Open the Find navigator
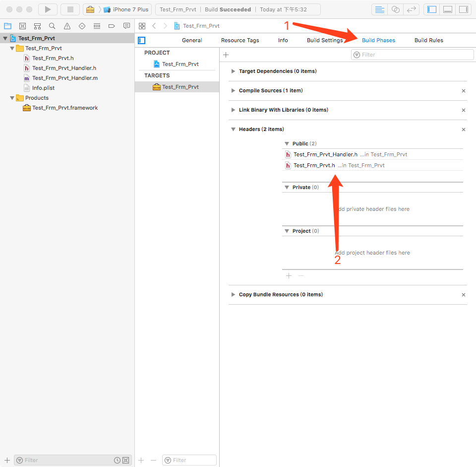476x467 pixels. (52, 26)
